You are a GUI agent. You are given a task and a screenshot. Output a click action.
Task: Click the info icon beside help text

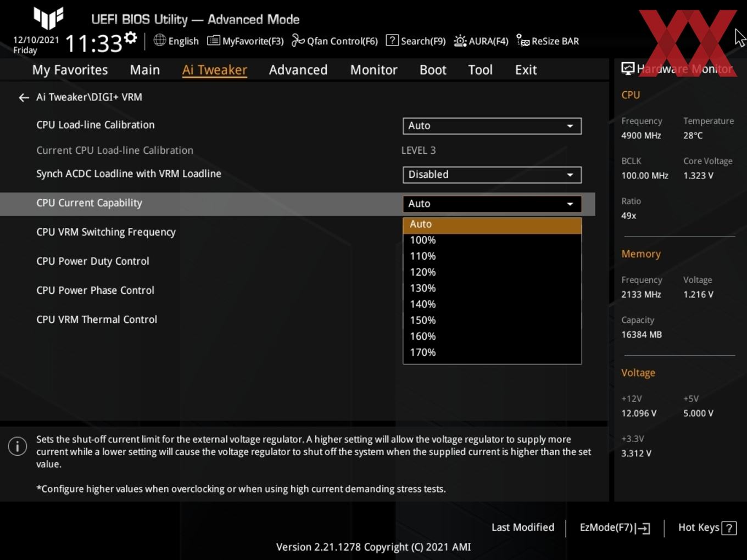coord(18,446)
